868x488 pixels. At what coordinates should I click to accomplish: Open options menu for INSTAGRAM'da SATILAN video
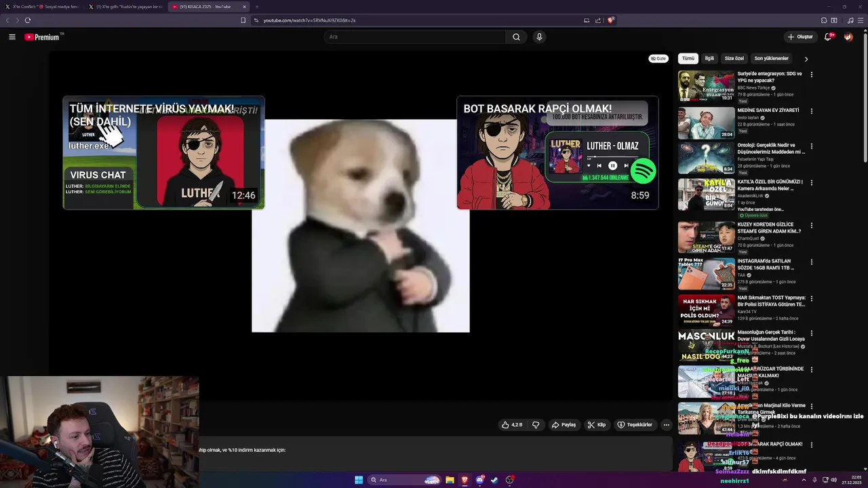tap(812, 262)
